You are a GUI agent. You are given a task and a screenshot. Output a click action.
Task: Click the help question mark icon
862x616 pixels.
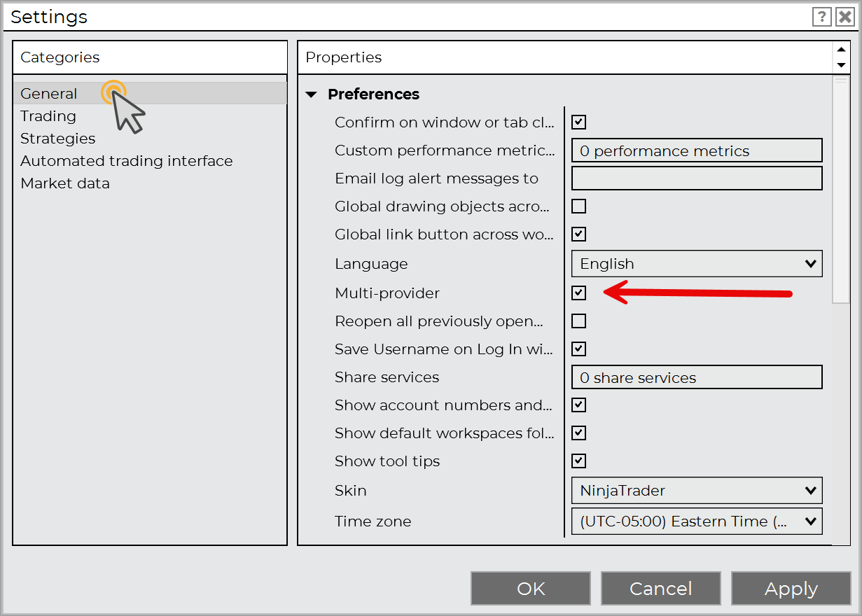pos(821,17)
